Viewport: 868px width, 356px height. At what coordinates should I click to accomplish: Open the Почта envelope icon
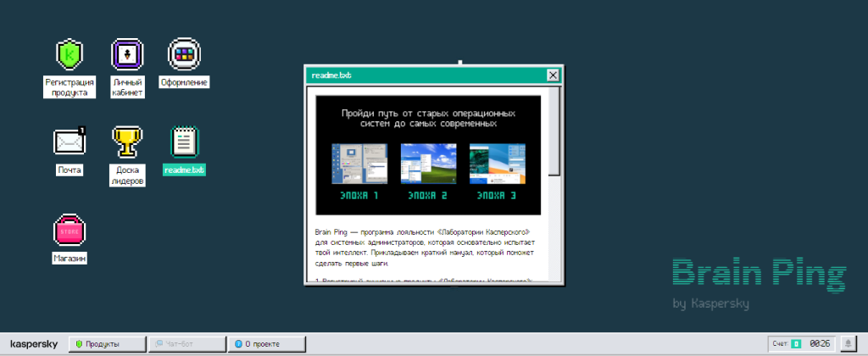[x=70, y=141]
